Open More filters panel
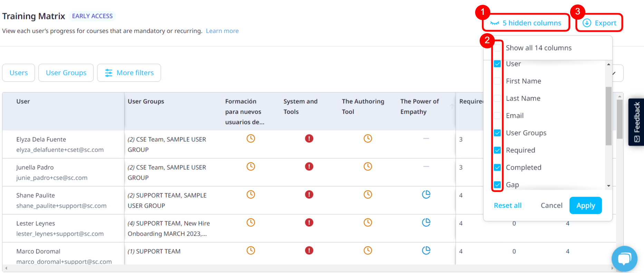 (129, 73)
